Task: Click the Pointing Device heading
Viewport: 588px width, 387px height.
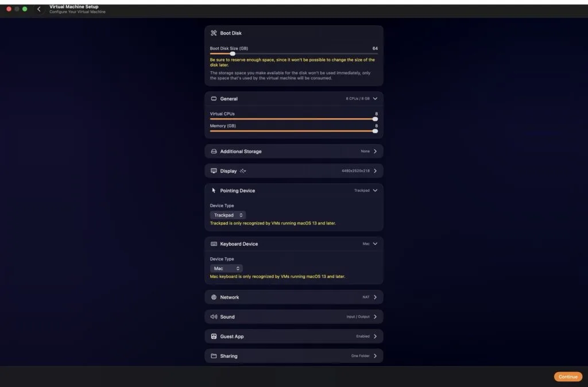Action: [x=237, y=191]
